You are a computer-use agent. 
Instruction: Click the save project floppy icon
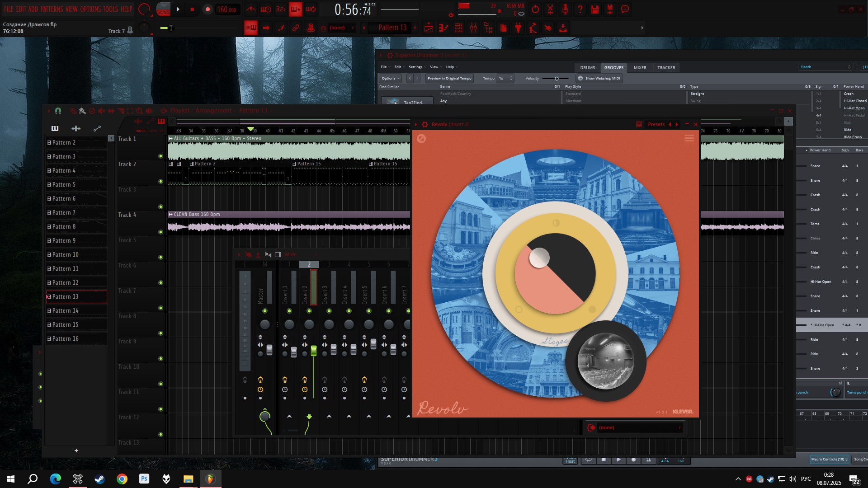(595, 9)
